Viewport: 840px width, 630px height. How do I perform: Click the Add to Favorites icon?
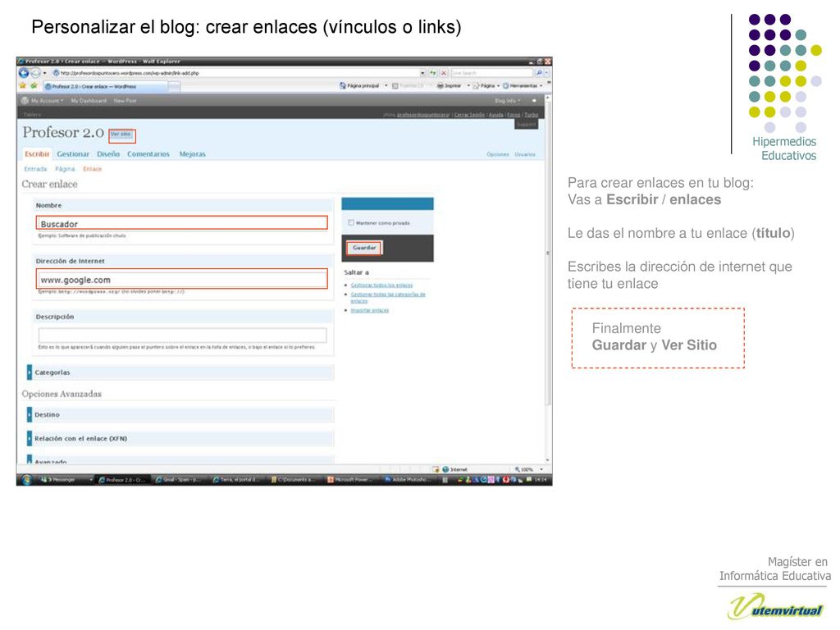tap(34, 85)
